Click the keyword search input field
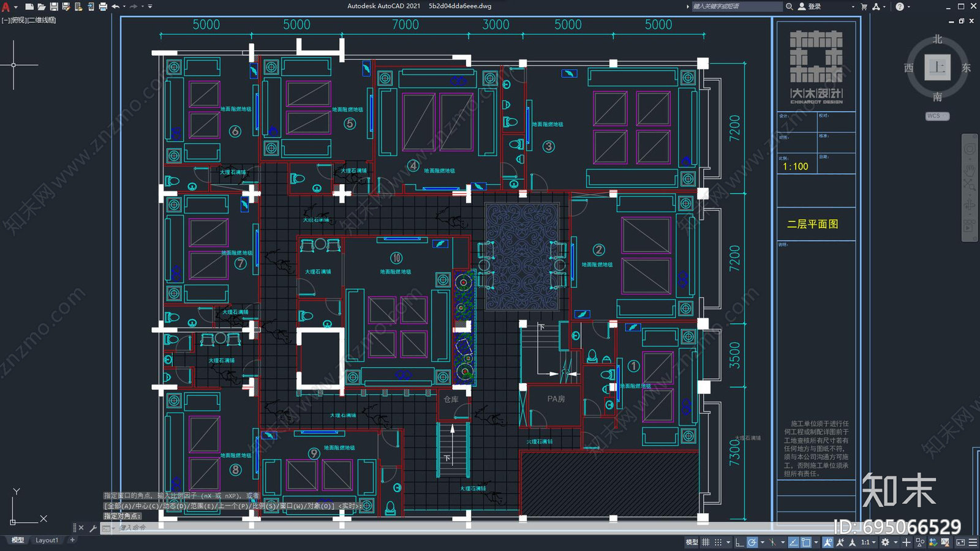Image resolution: width=980 pixels, height=551 pixels. (x=737, y=6)
